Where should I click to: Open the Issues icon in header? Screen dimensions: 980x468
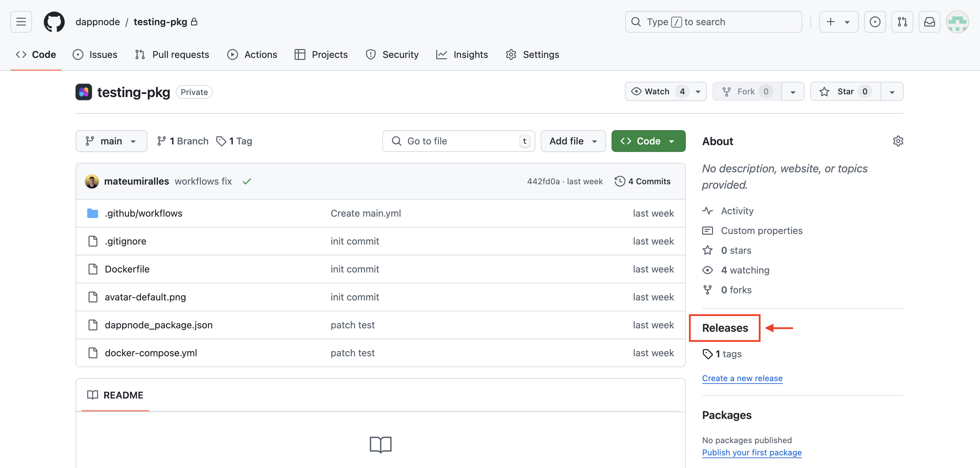click(875, 22)
